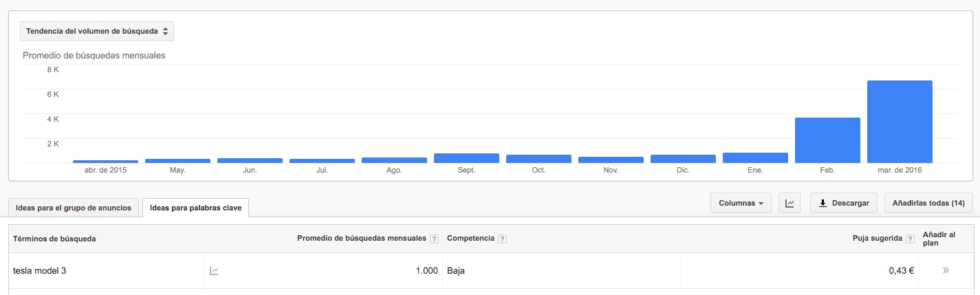The height and width of the screenshot is (295, 980).
Task: Open the Columnas dropdown
Action: coord(741,204)
